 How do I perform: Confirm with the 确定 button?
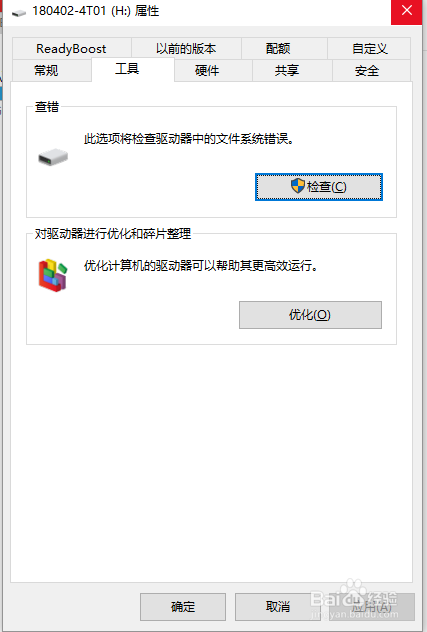tap(183, 607)
